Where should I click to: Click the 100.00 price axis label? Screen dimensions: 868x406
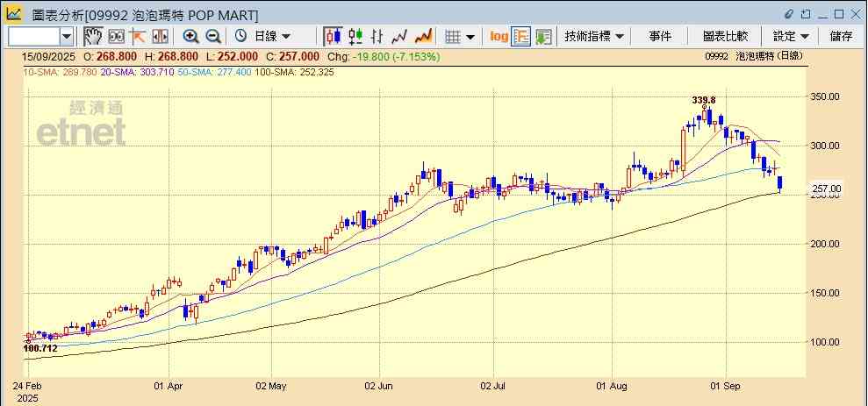(x=825, y=342)
